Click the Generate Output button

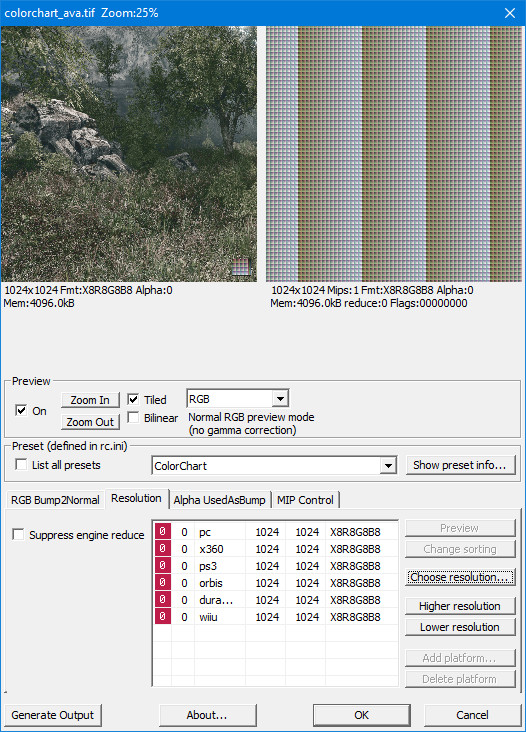pyautogui.click(x=53, y=715)
